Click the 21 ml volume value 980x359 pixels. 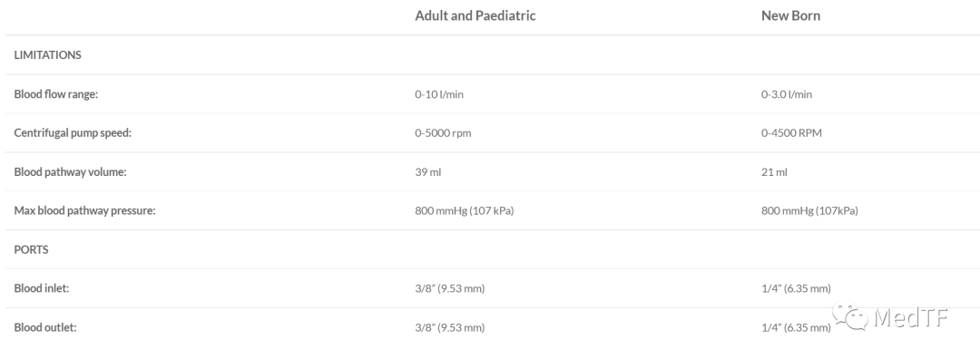pyautogui.click(x=774, y=171)
